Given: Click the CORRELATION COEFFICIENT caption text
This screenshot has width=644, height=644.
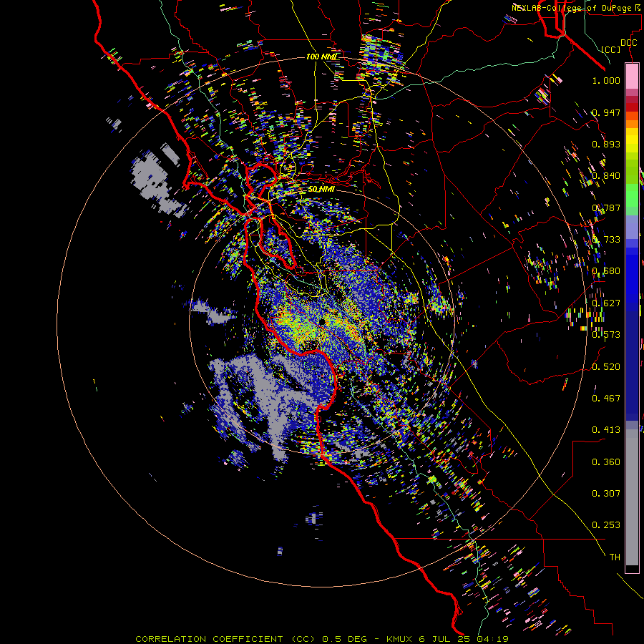Looking at the screenshot, I should (209, 639).
